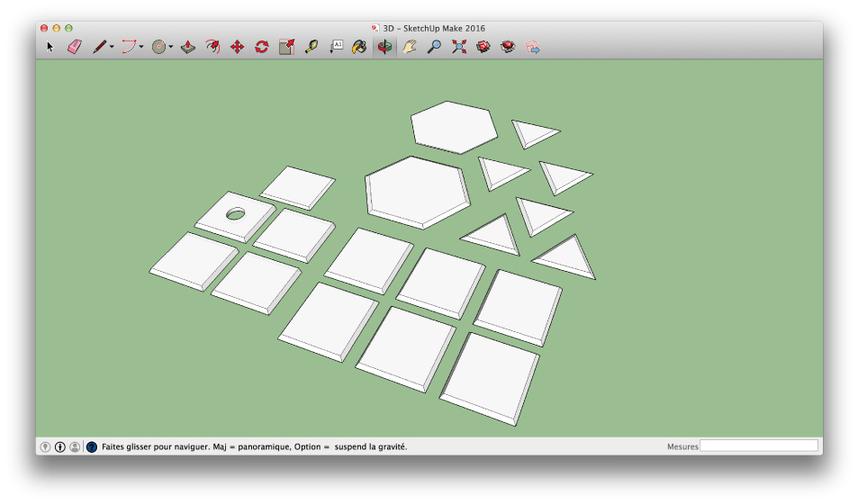This screenshot has height=504, width=858.
Task: Select the Arc drawing tool
Action: pyautogui.click(x=129, y=47)
